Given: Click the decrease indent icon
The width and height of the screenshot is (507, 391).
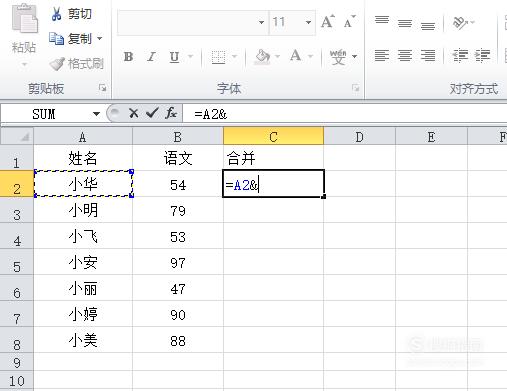Looking at the screenshot, I should pos(460,55).
